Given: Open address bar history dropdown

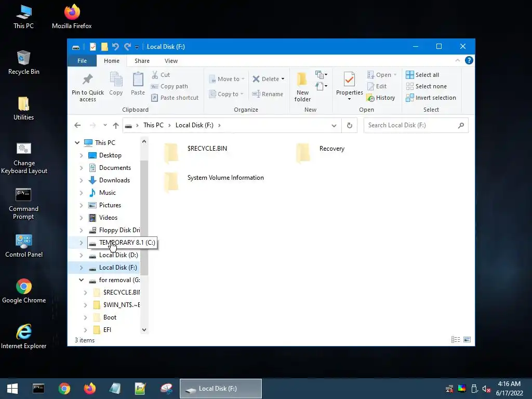Looking at the screenshot, I should [334, 125].
